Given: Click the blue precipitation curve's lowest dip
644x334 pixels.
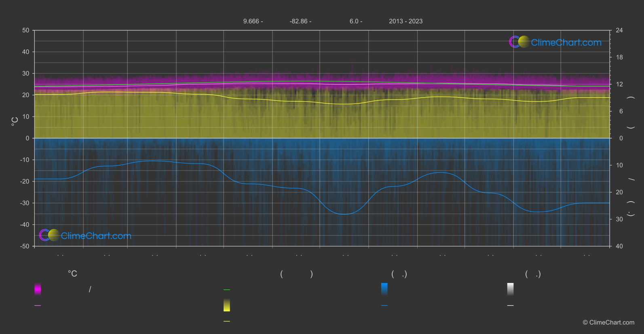Looking at the screenshot, I should click(x=343, y=214).
